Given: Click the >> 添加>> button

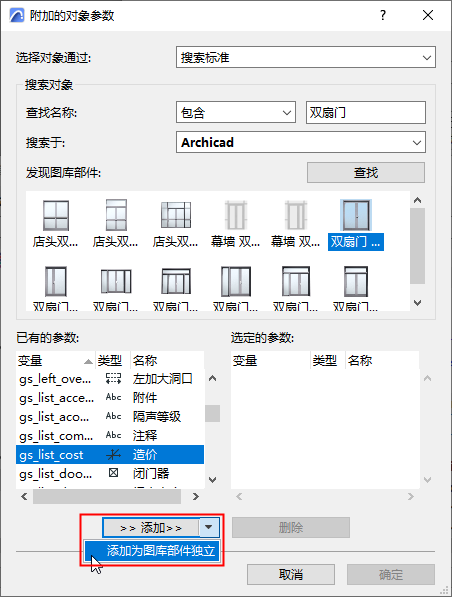Looking at the screenshot, I should pyautogui.click(x=151, y=528).
